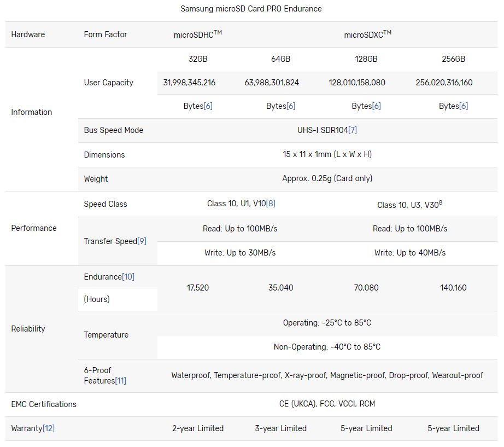
Task: Click the 'Form Factor' row label
Action: 106,34
